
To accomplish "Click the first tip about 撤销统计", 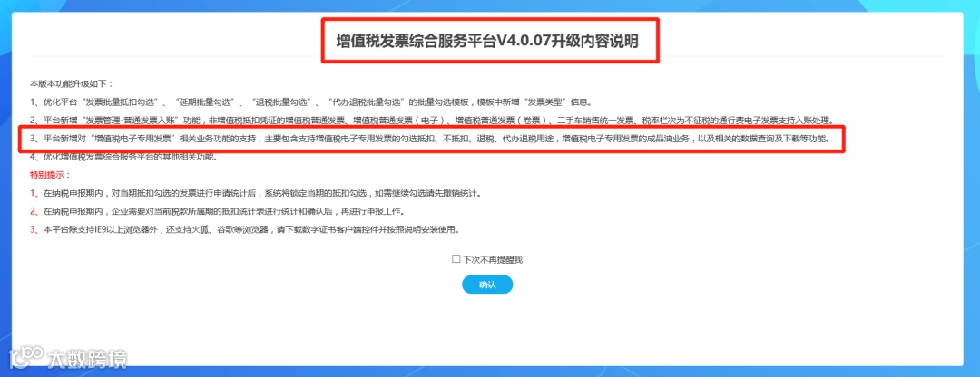I will point(256,193).
